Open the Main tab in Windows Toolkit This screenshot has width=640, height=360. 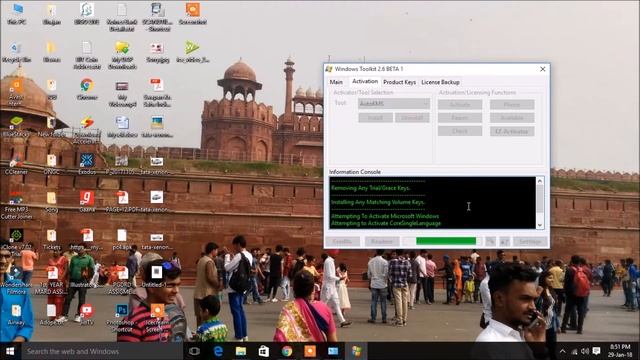tap(336, 82)
